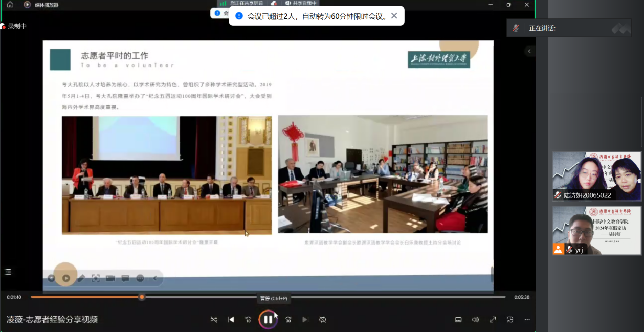Viewport: 644px width, 332px height.
Task: Dismiss the 60-minute meeting limit notification
Action: tap(394, 16)
